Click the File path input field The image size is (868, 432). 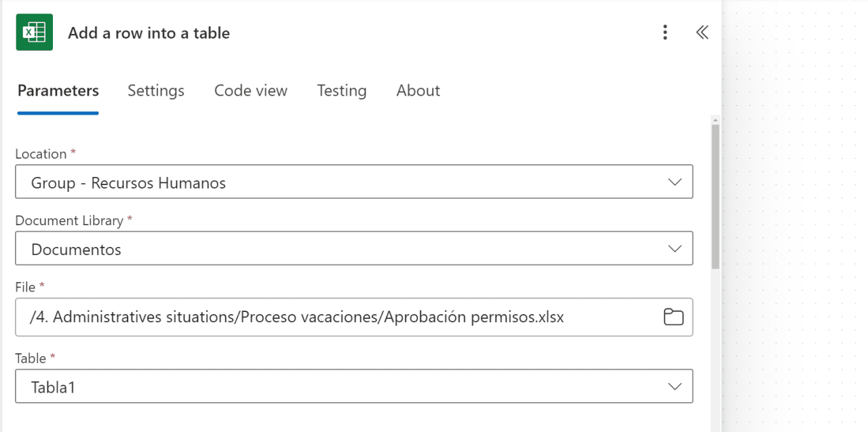339,317
